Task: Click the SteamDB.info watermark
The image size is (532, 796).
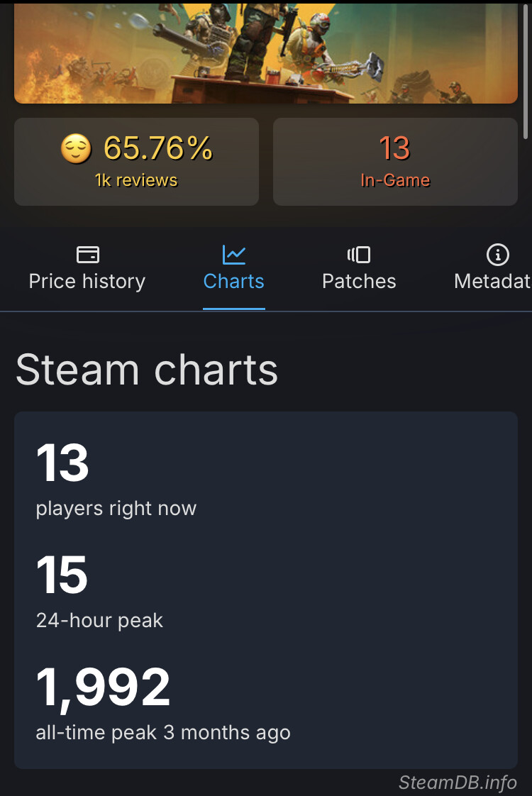Action: pyautogui.click(x=458, y=783)
